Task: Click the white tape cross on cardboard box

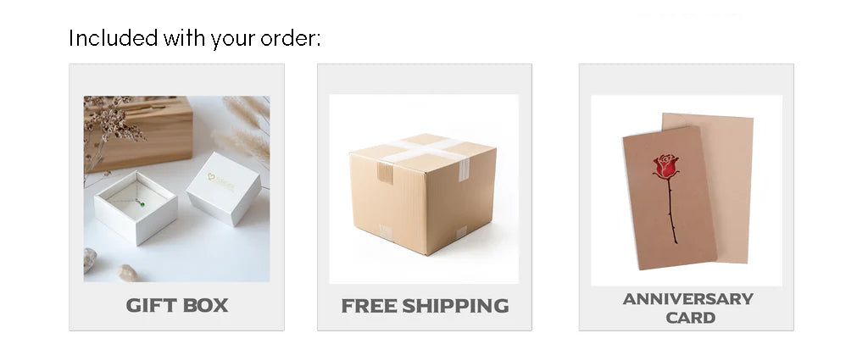Action: tap(424, 149)
